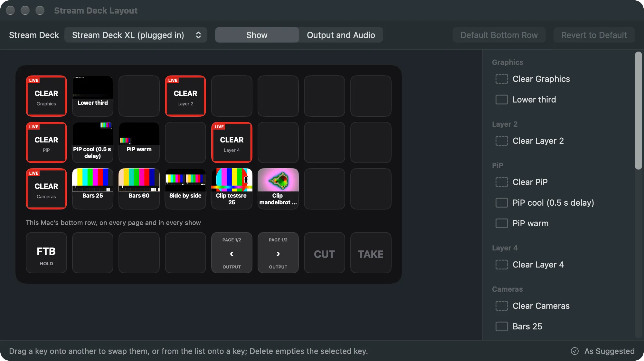
Task: Select the empty key after Lower third
Action: pyautogui.click(x=139, y=96)
